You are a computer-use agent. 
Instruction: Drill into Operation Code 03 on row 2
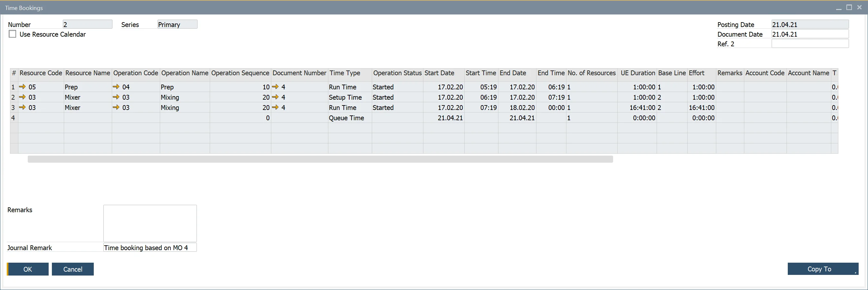[x=117, y=97]
